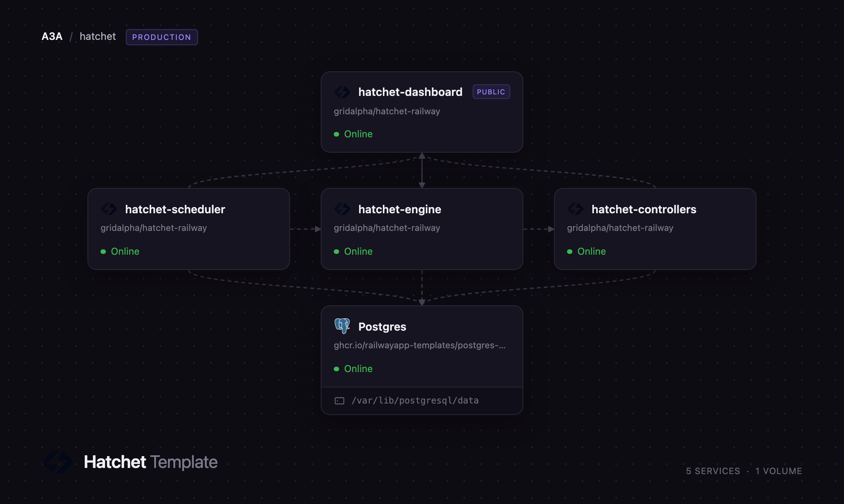Click the hatchet-engine service icon
Screen dimensions: 844x504
coord(342,209)
